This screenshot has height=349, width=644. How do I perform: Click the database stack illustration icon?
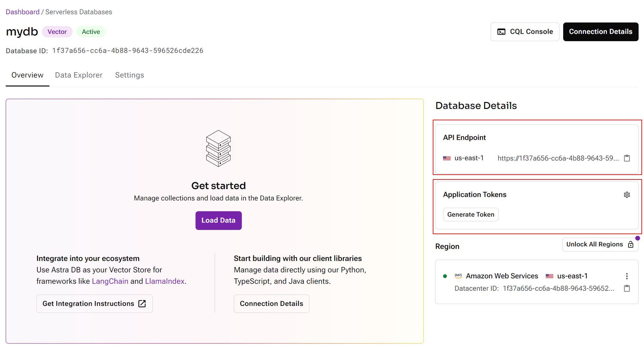(x=218, y=148)
